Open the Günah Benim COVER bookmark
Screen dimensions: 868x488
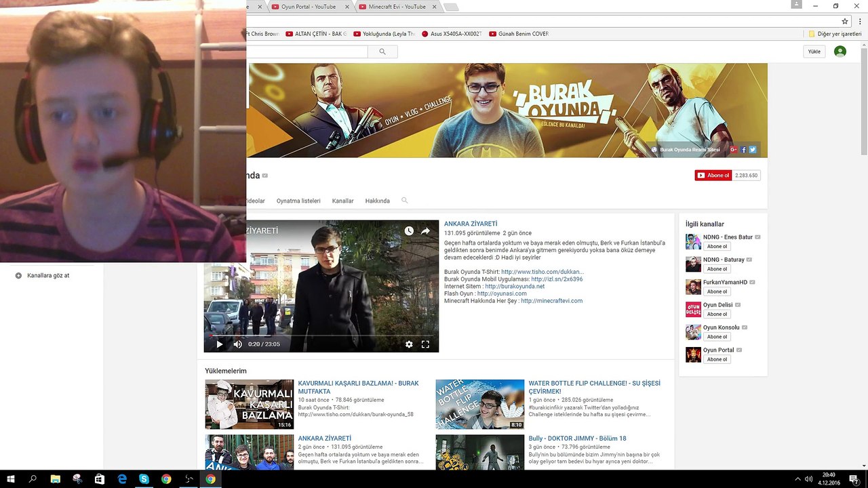tap(518, 34)
